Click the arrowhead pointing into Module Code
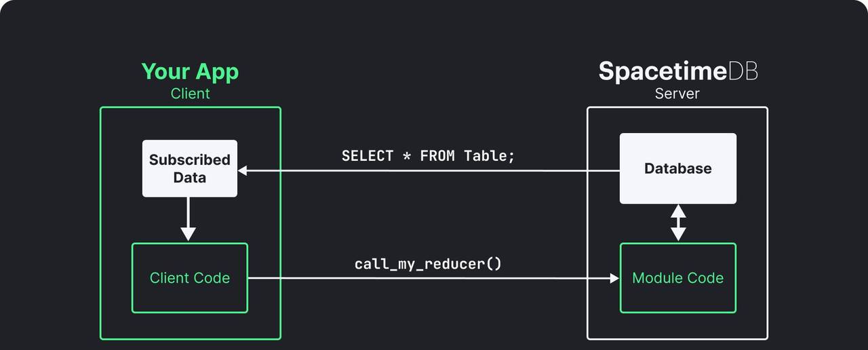868x350 pixels. (x=614, y=278)
